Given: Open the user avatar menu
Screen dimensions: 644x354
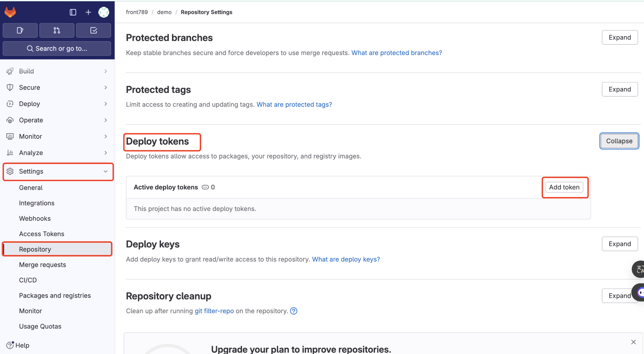Looking at the screenshot, I should pyautogui.click(x=104, y=12).
